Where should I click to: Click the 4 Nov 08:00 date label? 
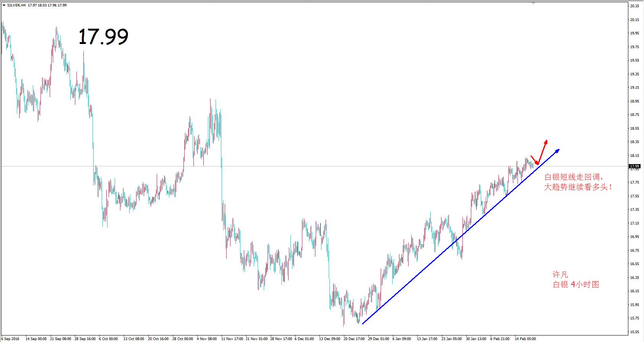pos(207,339)
